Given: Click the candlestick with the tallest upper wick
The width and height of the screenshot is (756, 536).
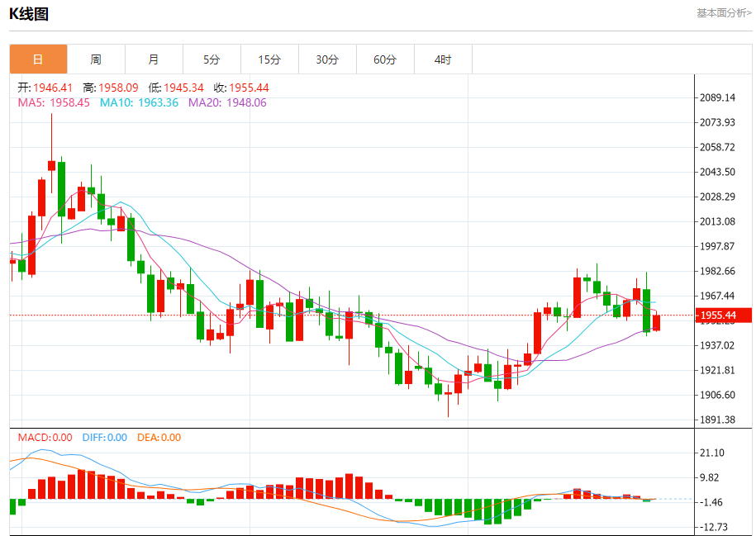Looking at the screenshot, I should (51, 166).
